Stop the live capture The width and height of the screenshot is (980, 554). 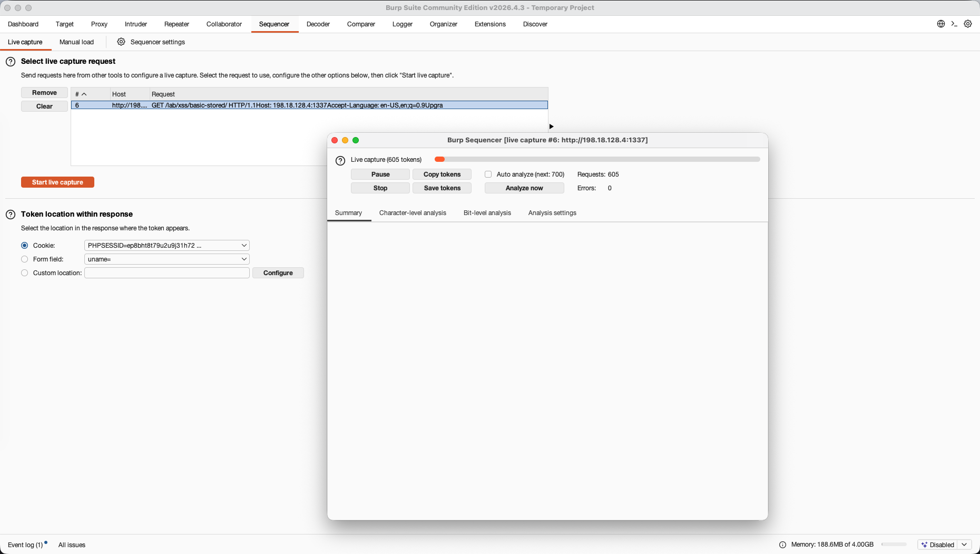(380, 188)
